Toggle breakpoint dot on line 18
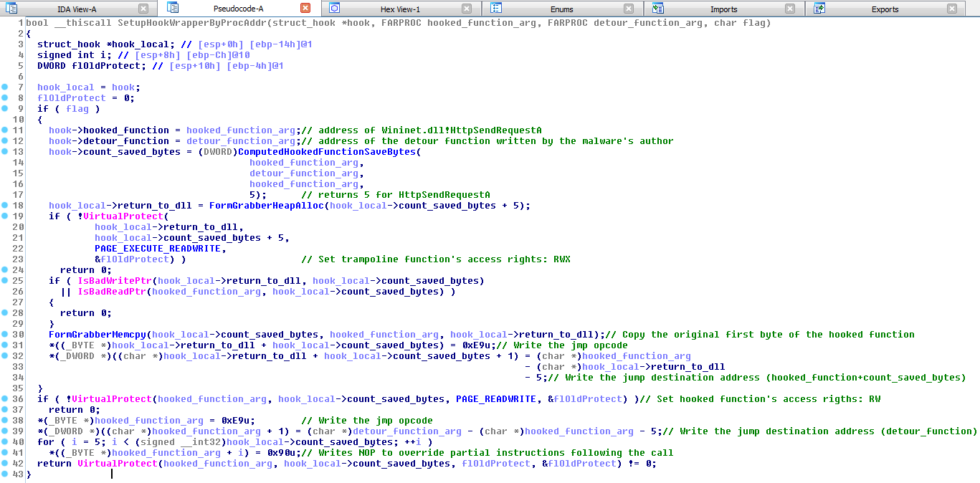The width and height of the screenshot is (980, 483). (x=4, y=206)
